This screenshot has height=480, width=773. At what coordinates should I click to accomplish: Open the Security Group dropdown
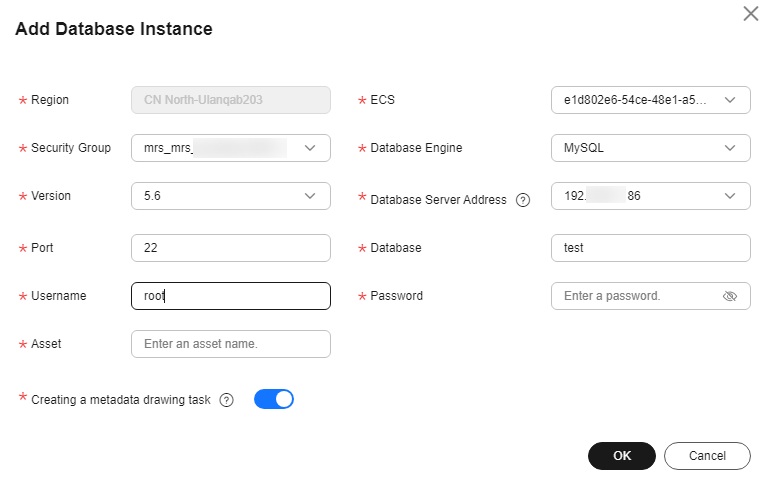click(230, 148)
